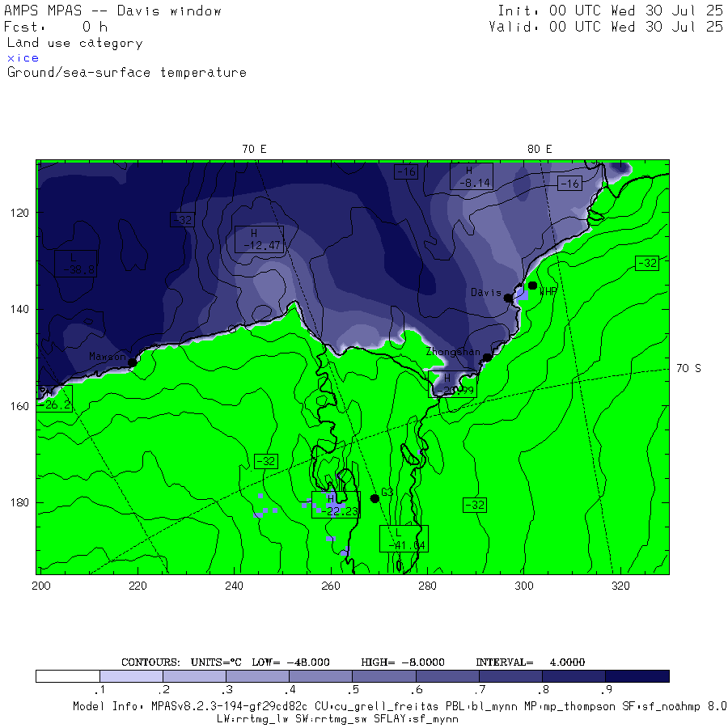
Task: Click the 'Davis' station name text
Action: click(486, 293)
